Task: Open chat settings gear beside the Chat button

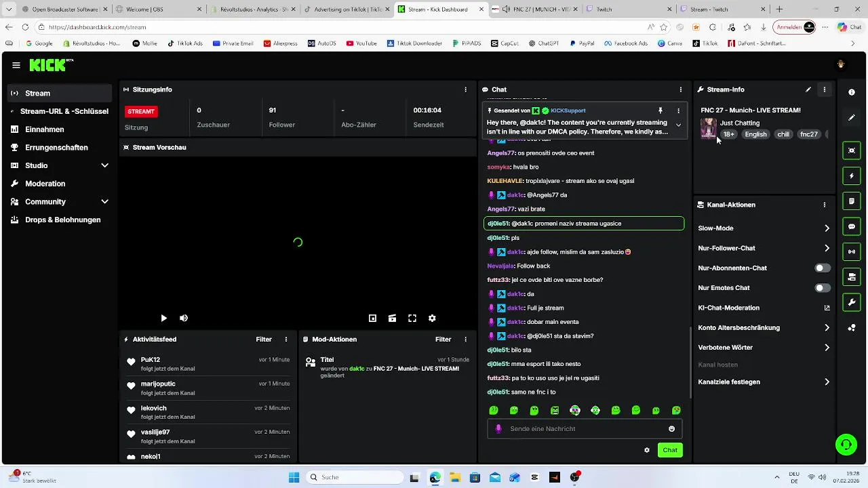Action: [x=647, y=450]
